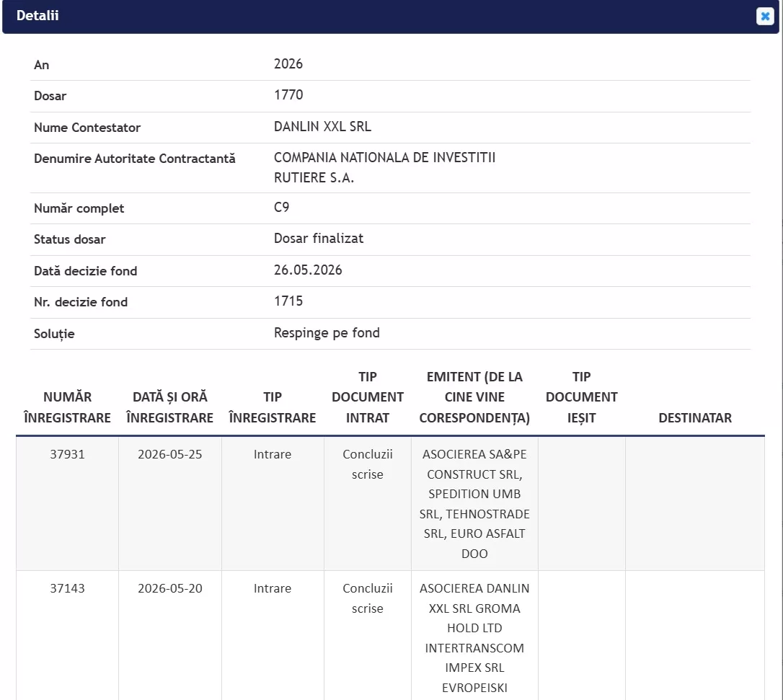Screen dimensions: 783x700
Task: Click the Dosar finalizat status
Action: (x=319, y=238)
